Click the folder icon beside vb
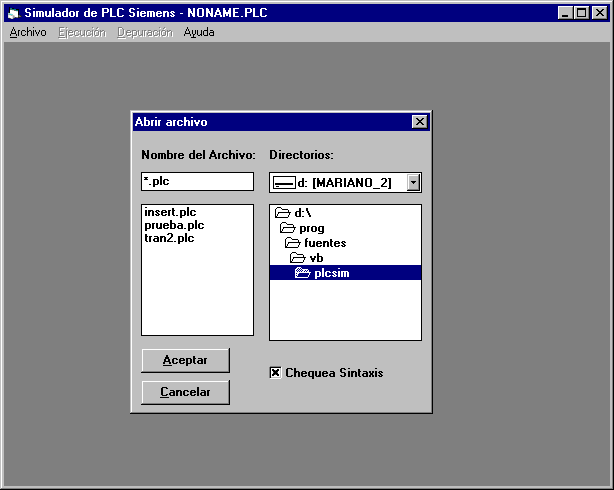The height and width of the screenshot is (490, 614). (298, 258)
